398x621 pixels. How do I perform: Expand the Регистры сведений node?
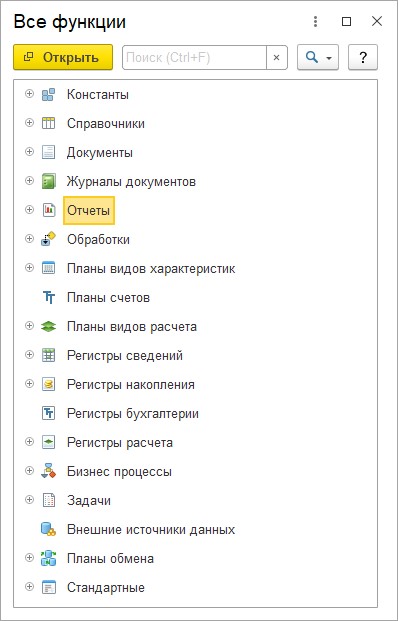29,354
